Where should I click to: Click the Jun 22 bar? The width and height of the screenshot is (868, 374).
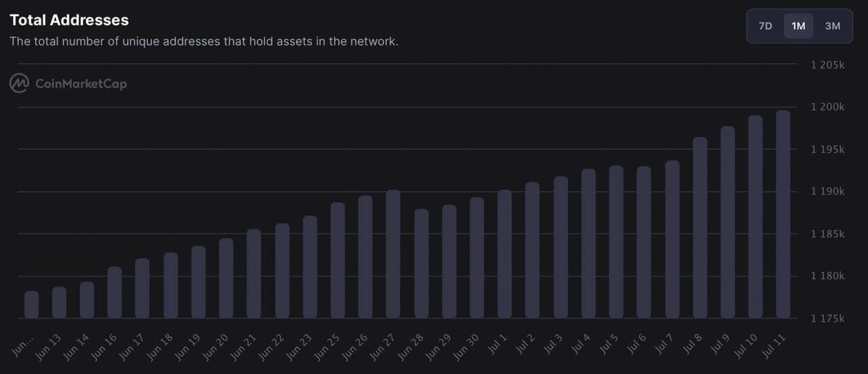(x=282, y=271)
